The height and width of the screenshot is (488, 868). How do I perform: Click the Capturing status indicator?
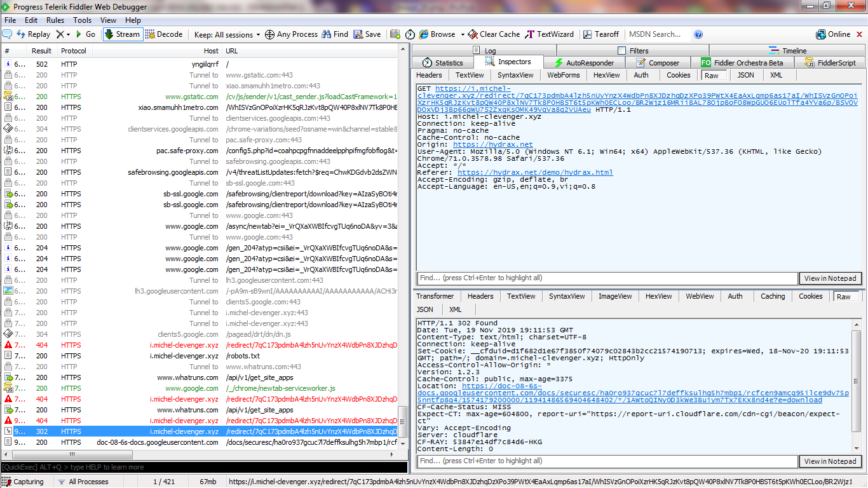coord(24,482)
